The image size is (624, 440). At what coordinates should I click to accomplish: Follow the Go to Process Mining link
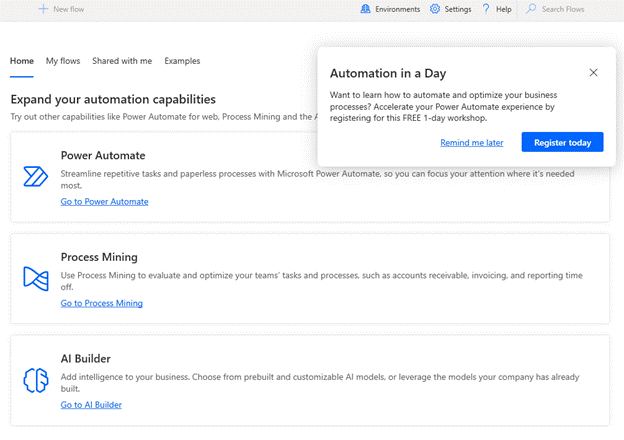coord(101,303)
